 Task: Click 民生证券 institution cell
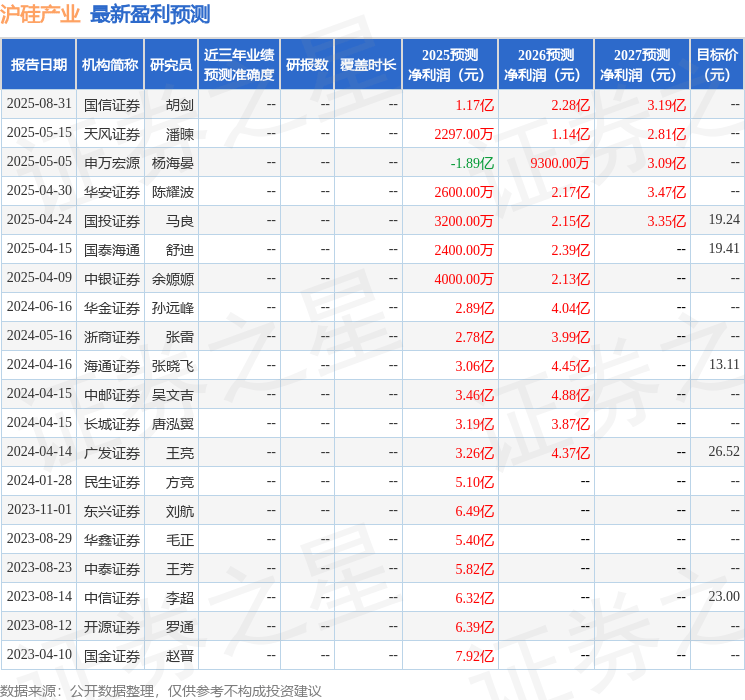pos(112,482)
